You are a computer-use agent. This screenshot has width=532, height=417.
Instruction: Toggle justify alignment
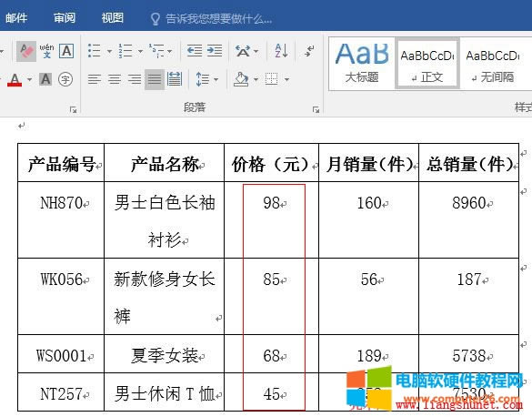coord(155,79)
